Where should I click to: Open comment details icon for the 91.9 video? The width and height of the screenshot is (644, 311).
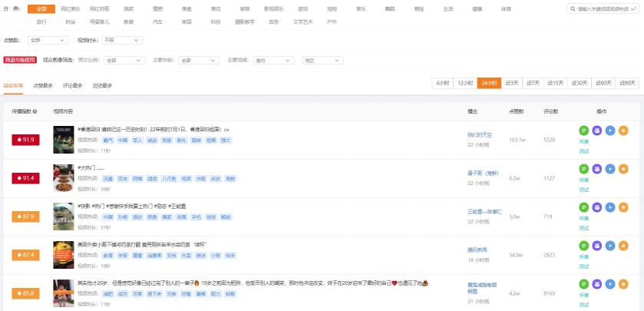584,131
